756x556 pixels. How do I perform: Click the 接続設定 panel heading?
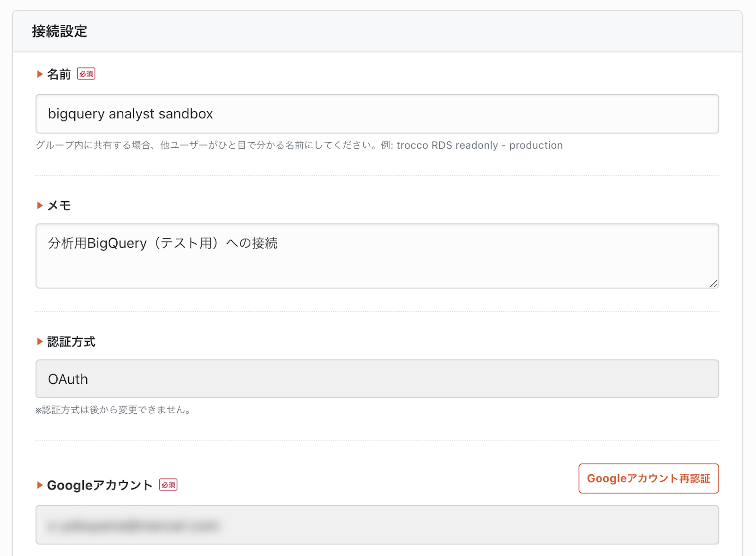tap(60, 31)
